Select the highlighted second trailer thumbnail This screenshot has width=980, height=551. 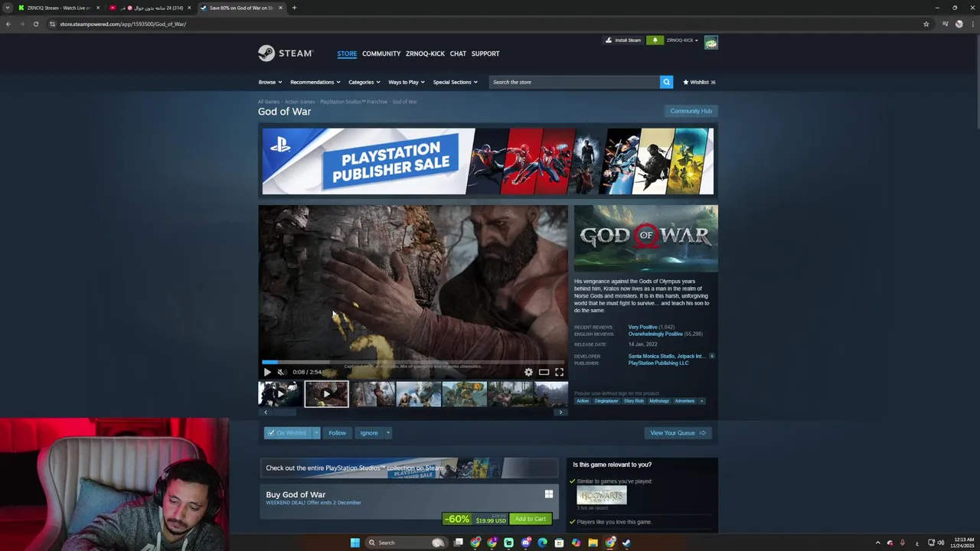tap(326, 394)
